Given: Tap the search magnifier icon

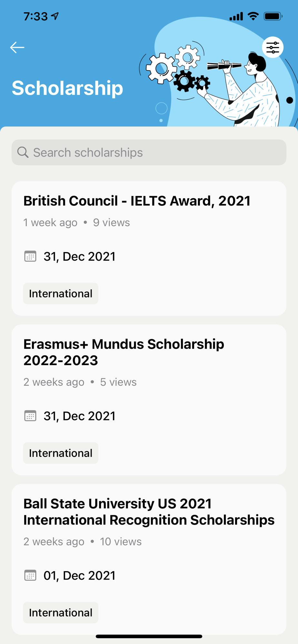Looking at the screenshot, I should point(23,152).
